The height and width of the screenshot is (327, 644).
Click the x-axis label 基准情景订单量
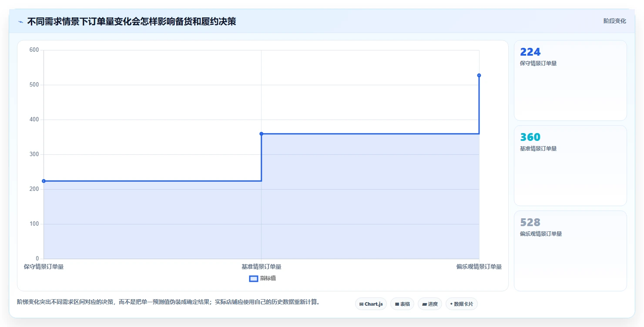point(261,267)
